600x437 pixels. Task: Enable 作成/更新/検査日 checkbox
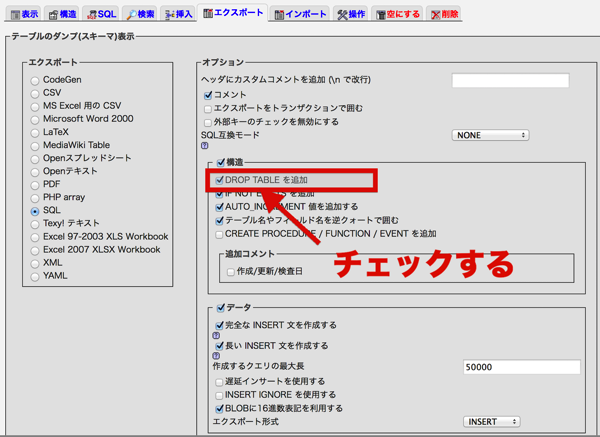231,272
